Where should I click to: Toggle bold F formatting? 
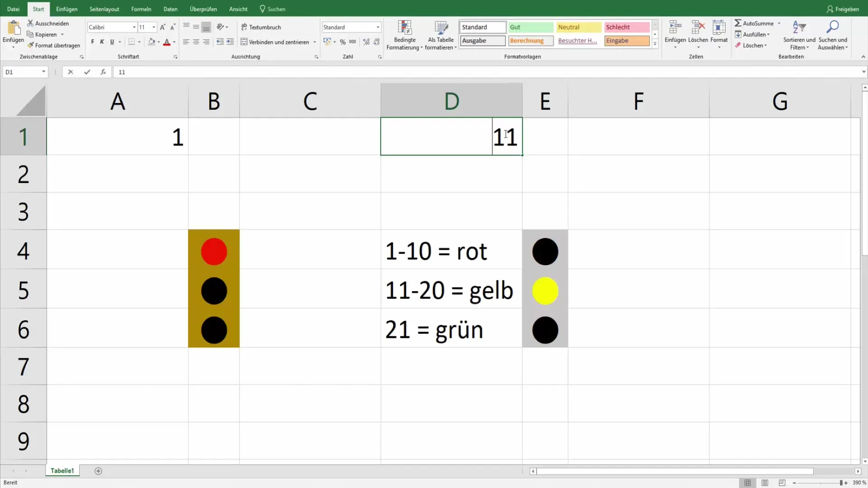[x=93, y=42]
